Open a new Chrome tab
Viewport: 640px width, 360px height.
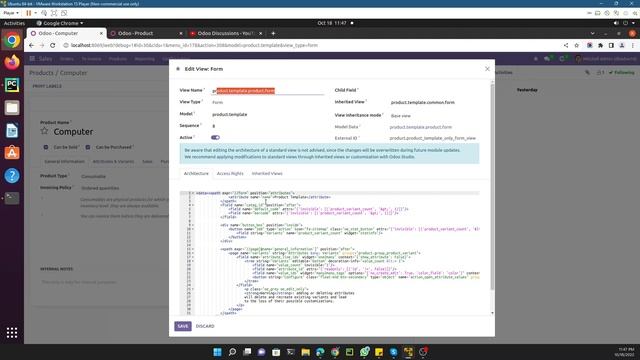tap(273, 33)
